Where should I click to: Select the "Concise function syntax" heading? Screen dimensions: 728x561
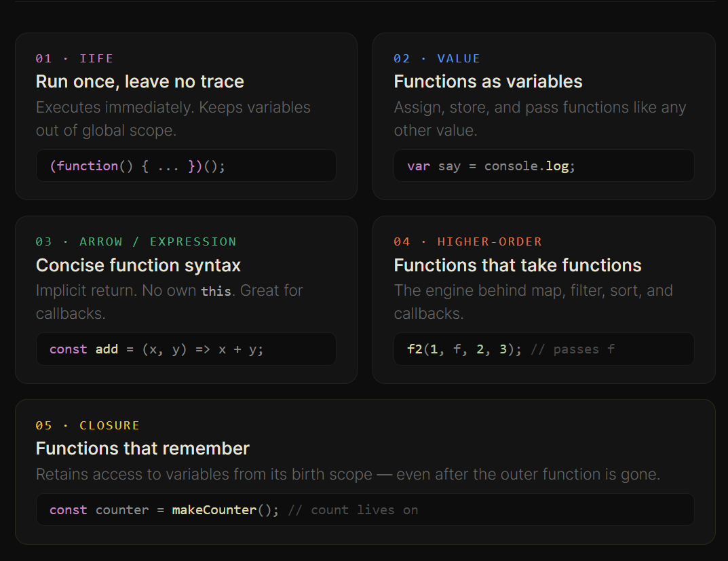click(x=138, y=265)
